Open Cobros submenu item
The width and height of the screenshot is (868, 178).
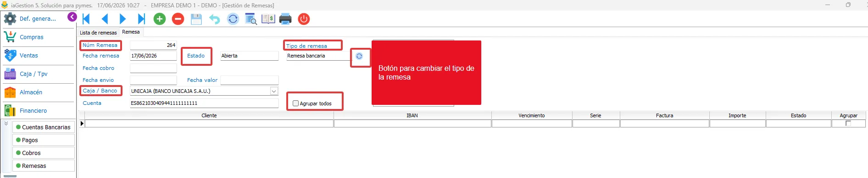coord(44,153)
